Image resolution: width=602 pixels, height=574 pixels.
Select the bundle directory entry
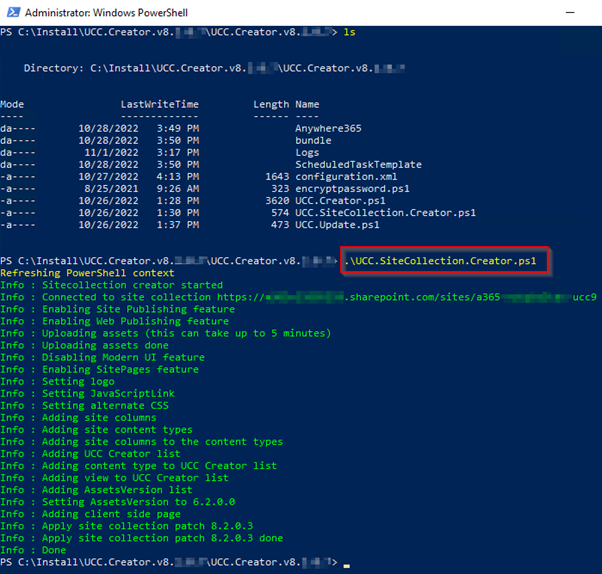[x=314, y=140]
